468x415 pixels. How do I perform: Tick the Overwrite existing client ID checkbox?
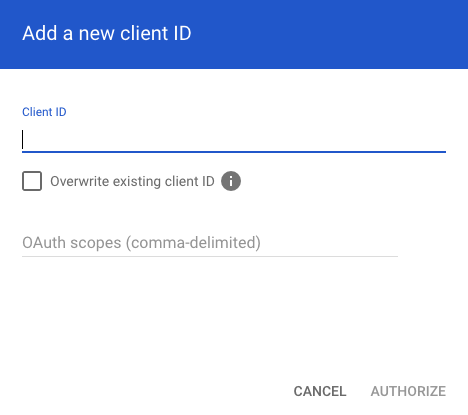pyautogui.click(x=32, y=181)
